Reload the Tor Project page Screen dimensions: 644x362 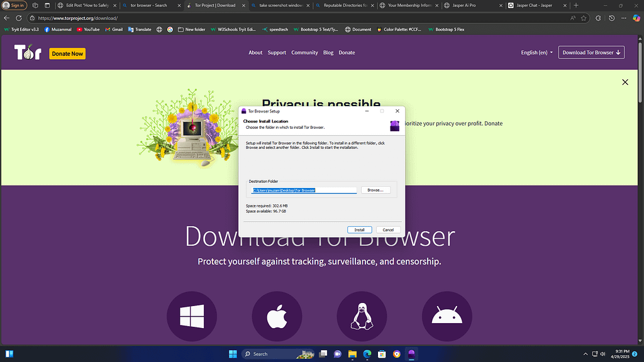pyautogui.click(x=19, y=18)
